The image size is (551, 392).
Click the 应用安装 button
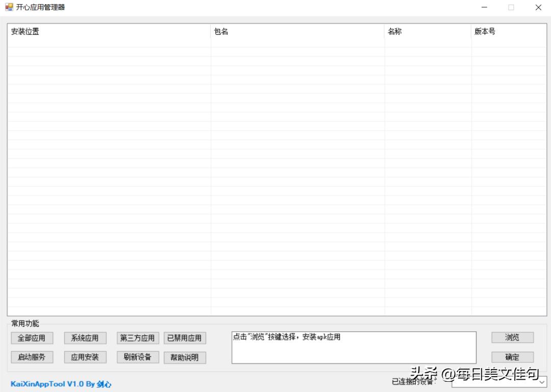[85, 357]
